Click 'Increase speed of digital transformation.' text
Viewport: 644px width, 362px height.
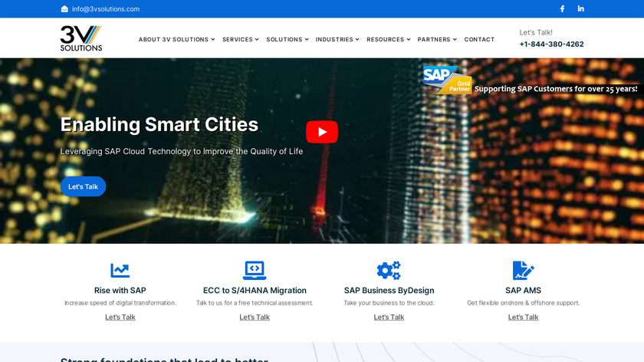tap(120, 303)
